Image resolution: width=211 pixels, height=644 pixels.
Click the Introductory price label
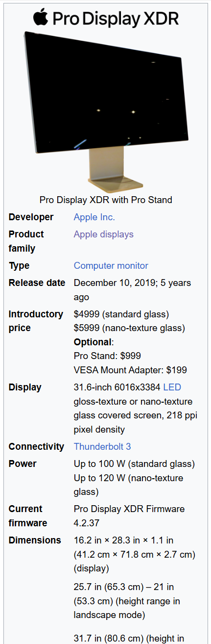[36, 321]
